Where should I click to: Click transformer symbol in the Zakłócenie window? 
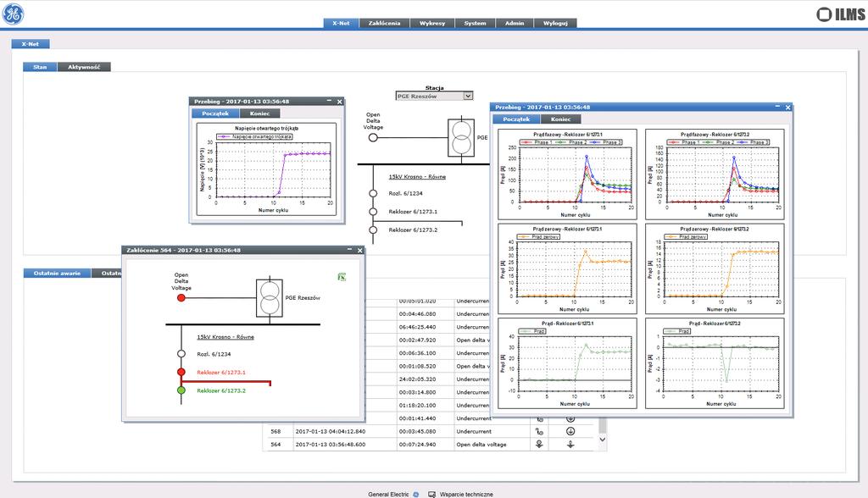(x=270, y=297)
